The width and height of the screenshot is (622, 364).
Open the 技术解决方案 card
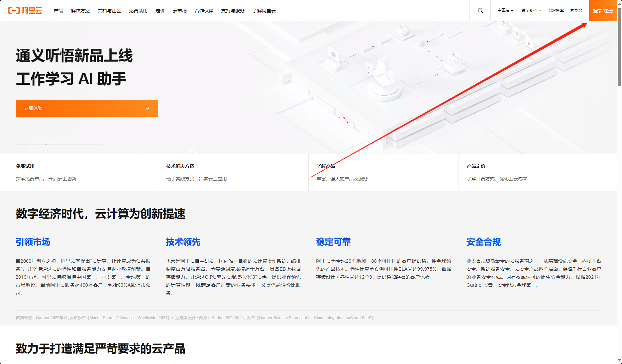point(233,172)
